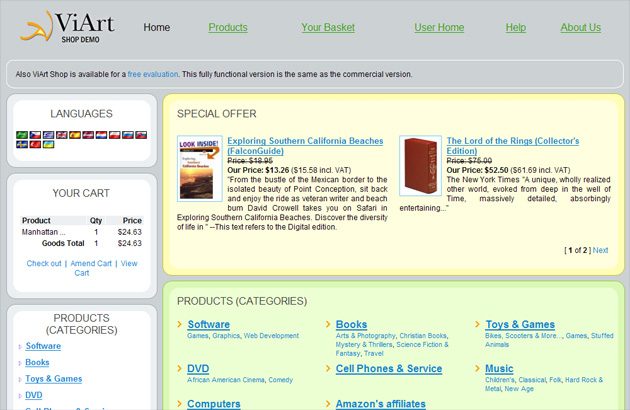Choose the Greek flag language
Screen dimensions: 630x410
point(48,135)
